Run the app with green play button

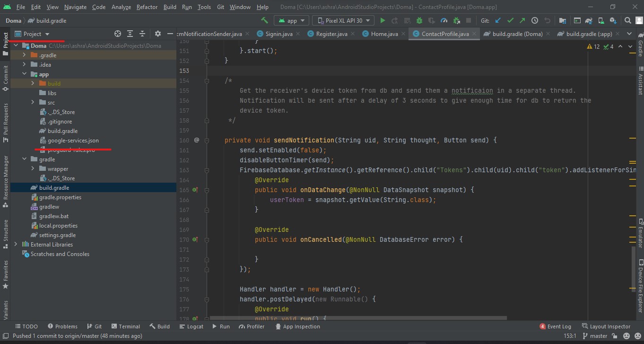tap(383, 20)
